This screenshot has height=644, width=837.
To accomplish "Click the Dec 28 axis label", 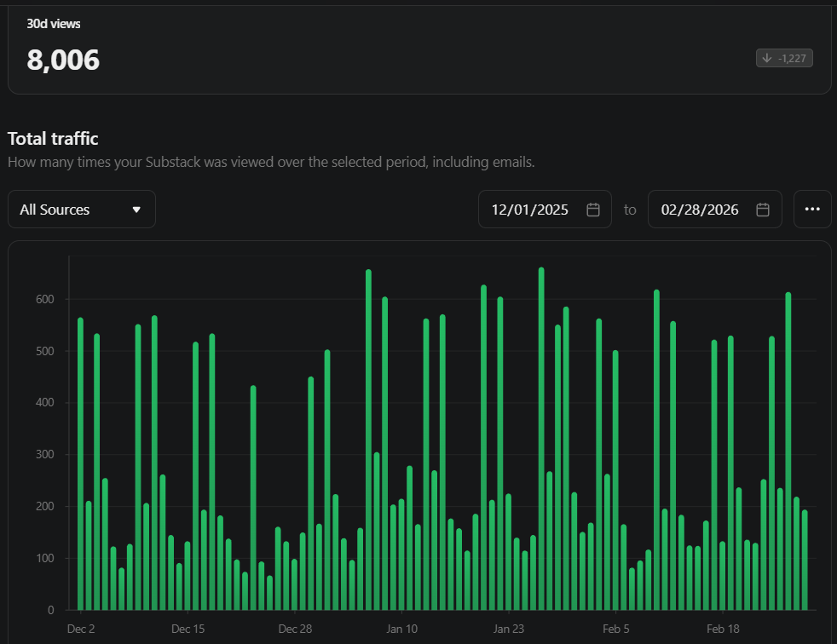I will (x=295, y=629).
